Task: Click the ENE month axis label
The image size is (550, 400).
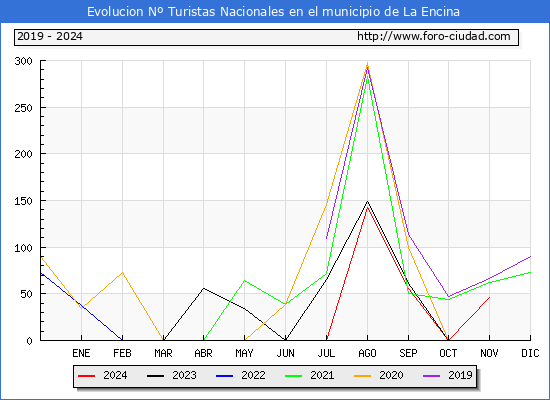Action: [81, 353]
